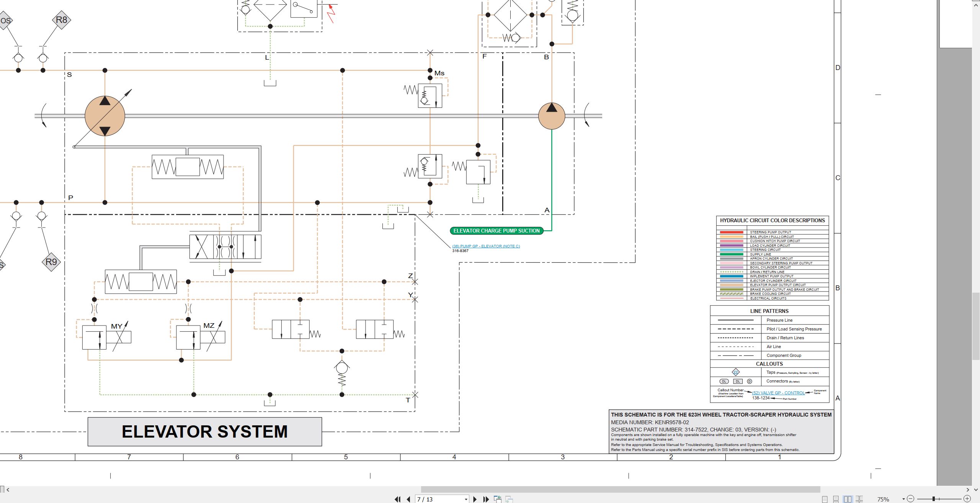Viewport: 980px width, 503px height.
Task: Click horizontal scrollbar left arrow
Action: pyautogui.click(x=8, y=490)
